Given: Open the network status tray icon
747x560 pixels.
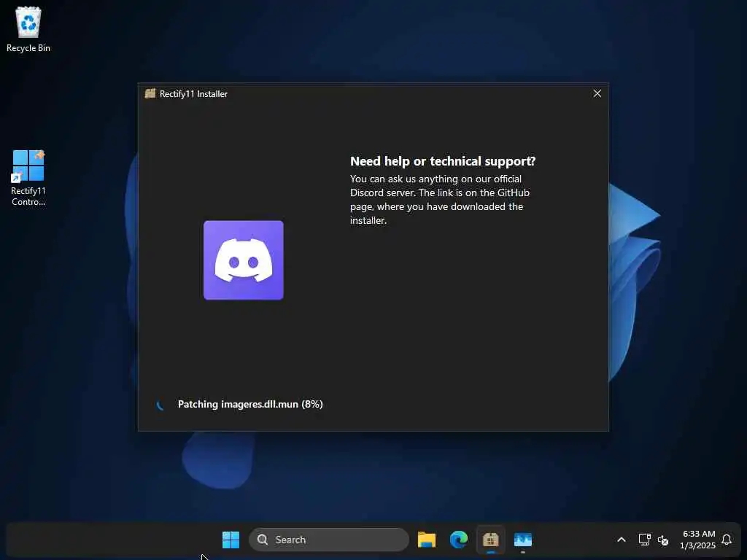Looking at the screenshot, I should click(x=644, y=540).
